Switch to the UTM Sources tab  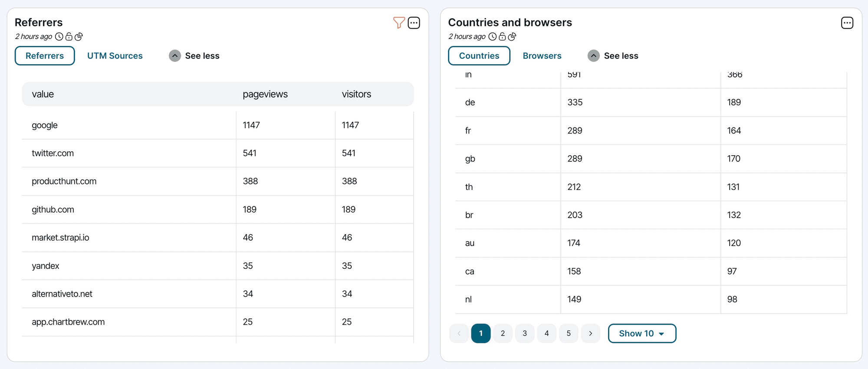click(x=115, y=56)
